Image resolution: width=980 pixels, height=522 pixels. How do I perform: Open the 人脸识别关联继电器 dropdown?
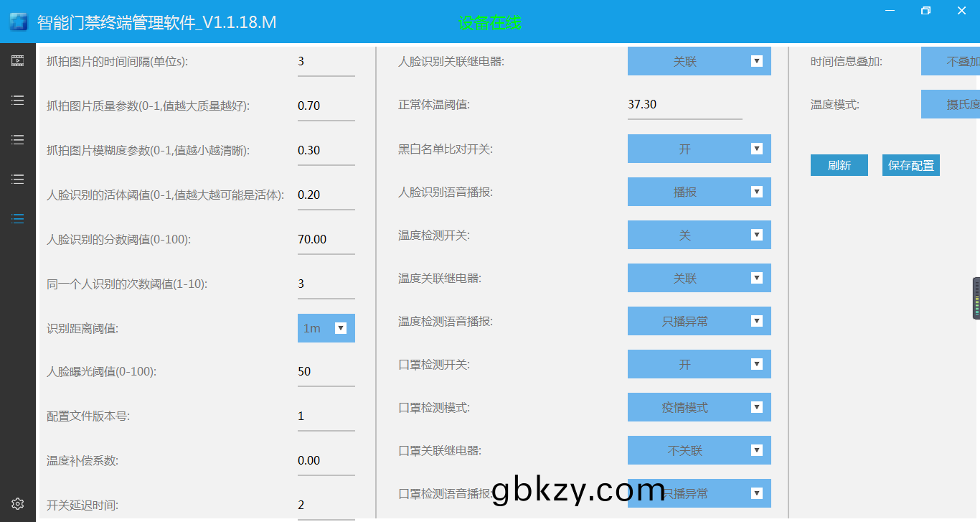tap(699, 62)
